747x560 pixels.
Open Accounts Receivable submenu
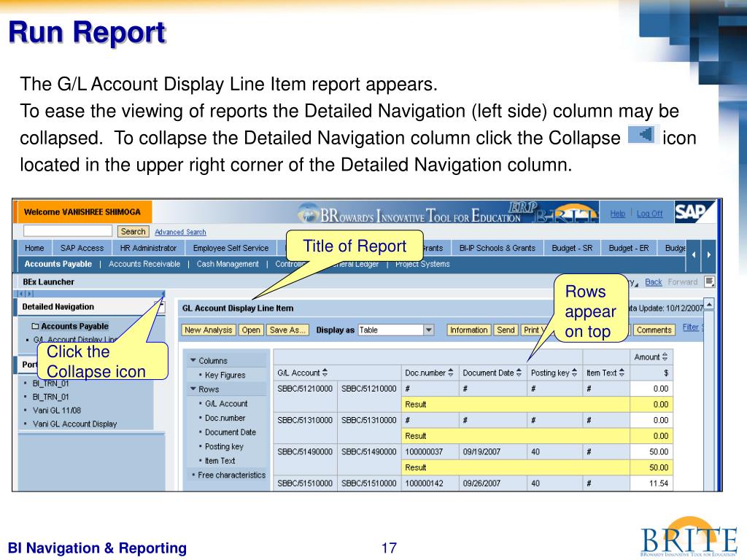pos(144,264)
